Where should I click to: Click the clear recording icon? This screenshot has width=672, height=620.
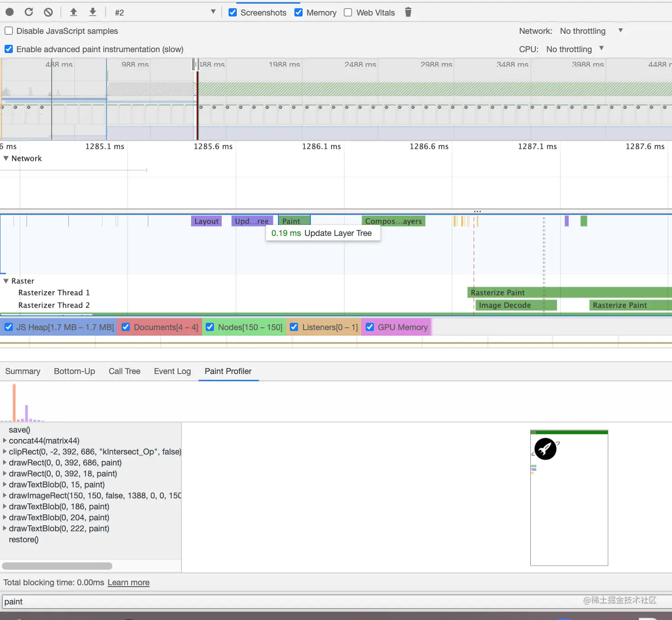coord(48,12)
